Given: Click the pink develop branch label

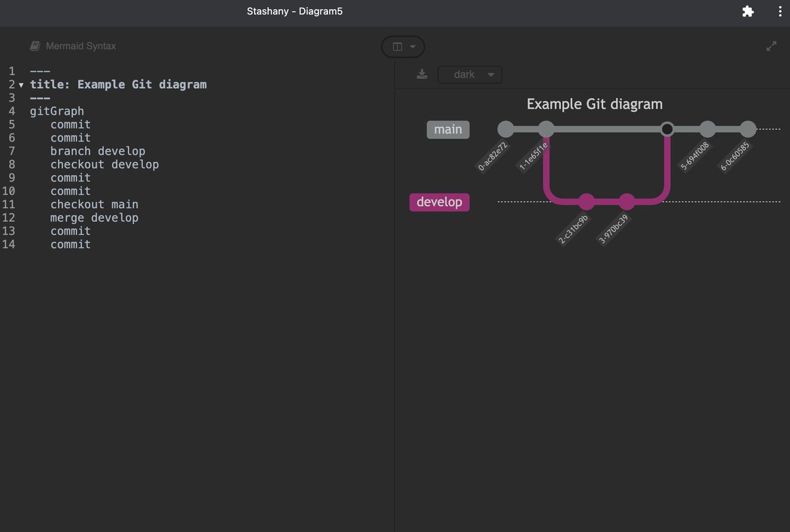Looking at the screenshot, I should click(x=439, y=202).
